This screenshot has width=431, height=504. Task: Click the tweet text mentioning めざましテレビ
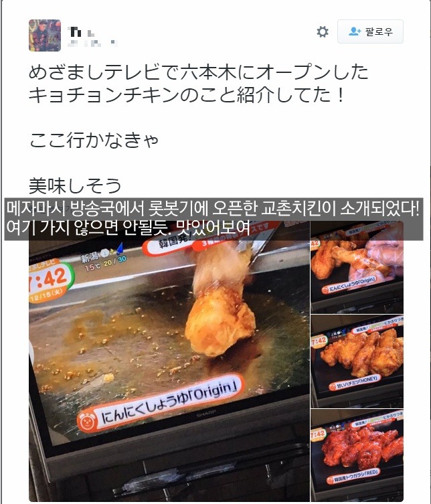198,84
